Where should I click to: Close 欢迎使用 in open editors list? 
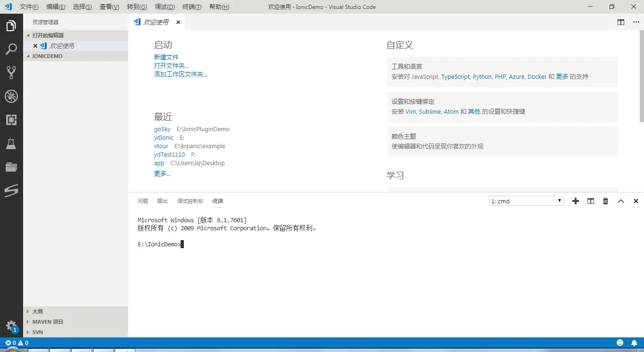tap(35, 46)
